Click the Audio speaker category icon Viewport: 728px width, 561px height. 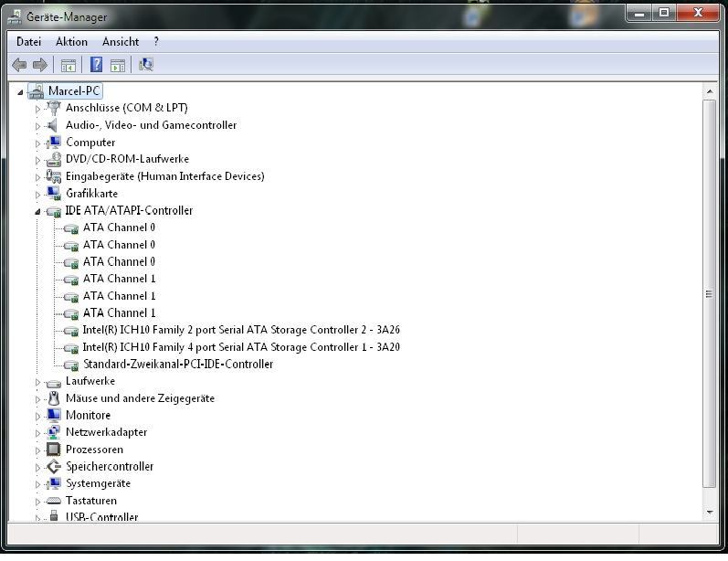coord(52,125)
